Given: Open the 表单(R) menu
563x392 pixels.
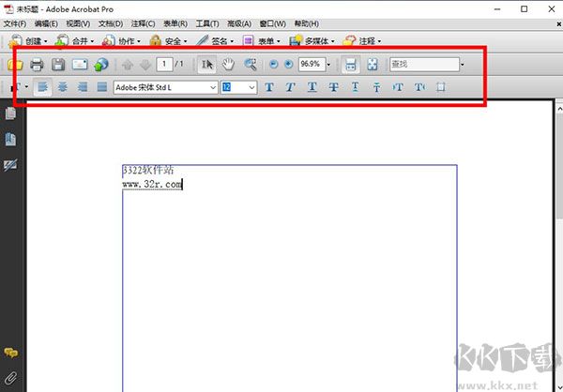Looking at the screenshot, I should click(x=175, y=23).
